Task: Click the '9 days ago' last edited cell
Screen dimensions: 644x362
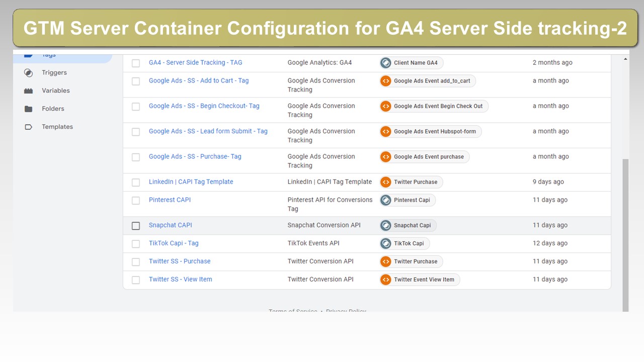Action: (x=548, y=182)
